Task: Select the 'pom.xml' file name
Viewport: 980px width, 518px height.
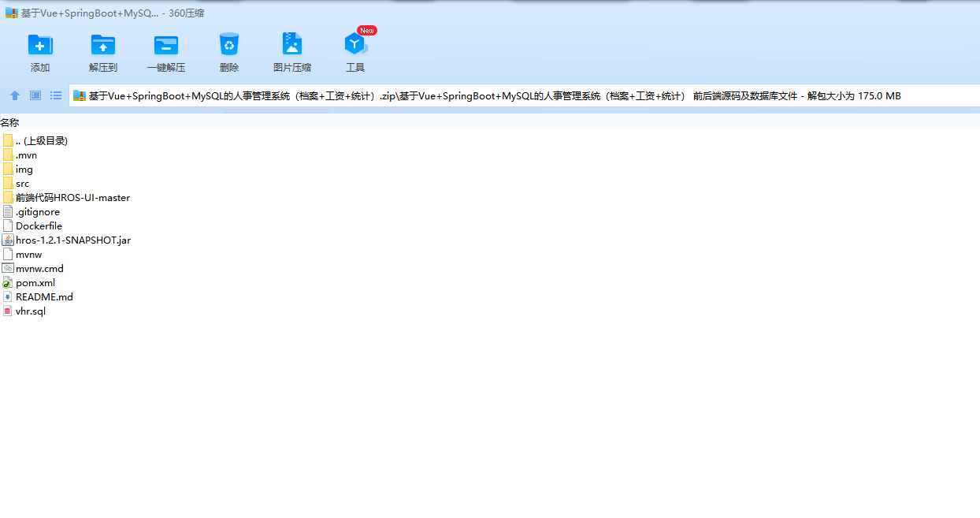Action: coord(35,283)
